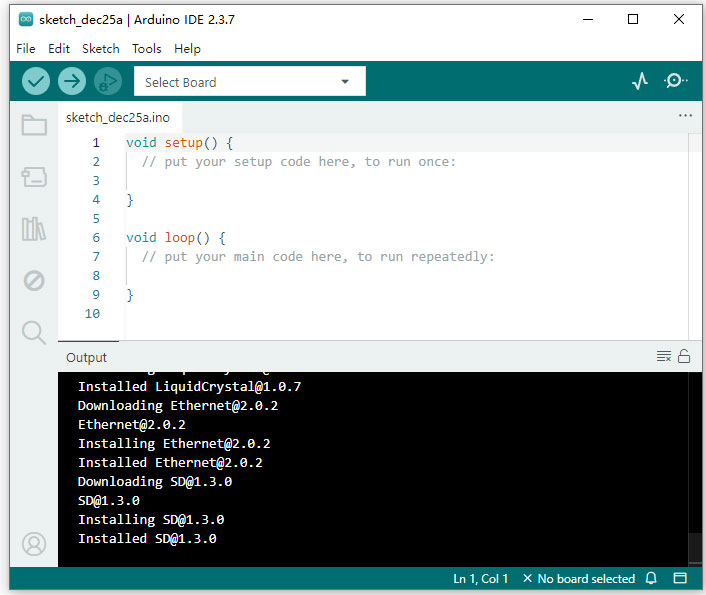Click the Installed SD@1.3.0 output line
Screen dimensions: 706x595
point(147,538)
